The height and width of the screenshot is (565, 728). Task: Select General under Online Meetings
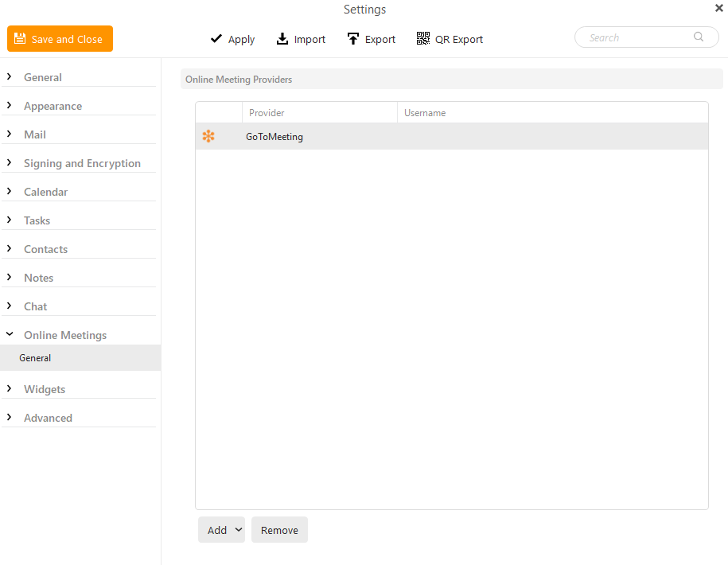[80, 357]
